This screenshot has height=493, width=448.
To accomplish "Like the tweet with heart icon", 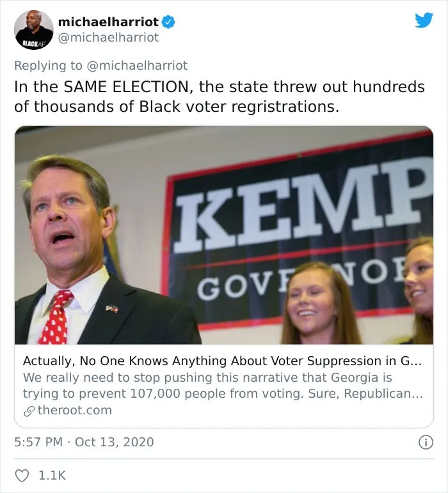I will [22, 475].
